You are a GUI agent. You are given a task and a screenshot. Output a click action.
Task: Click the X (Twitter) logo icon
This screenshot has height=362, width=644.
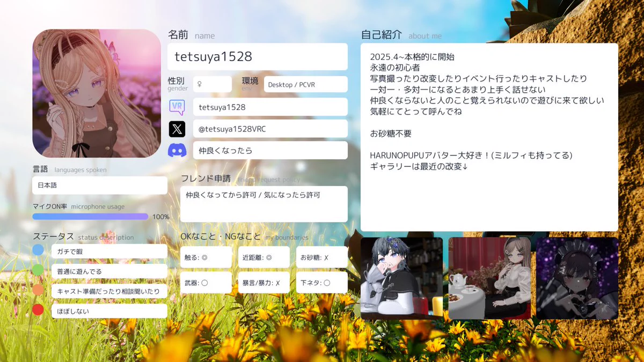click(x=177, y=129)
